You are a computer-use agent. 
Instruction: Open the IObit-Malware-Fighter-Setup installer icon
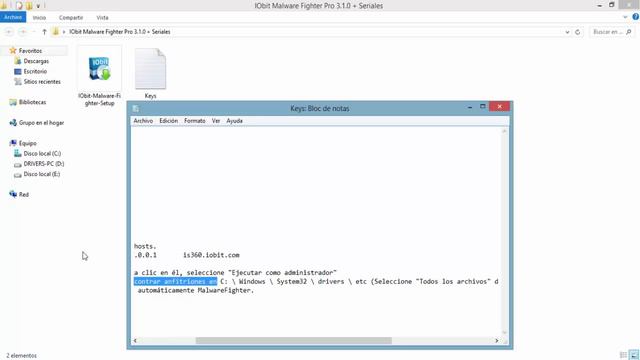99,69
